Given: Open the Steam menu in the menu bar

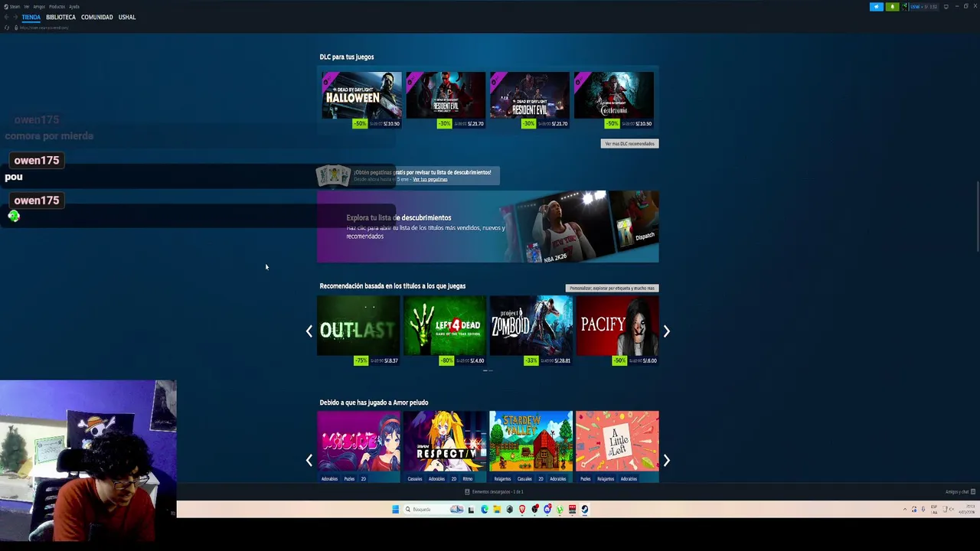Looking at the screenshot, I should coord(15,7).
